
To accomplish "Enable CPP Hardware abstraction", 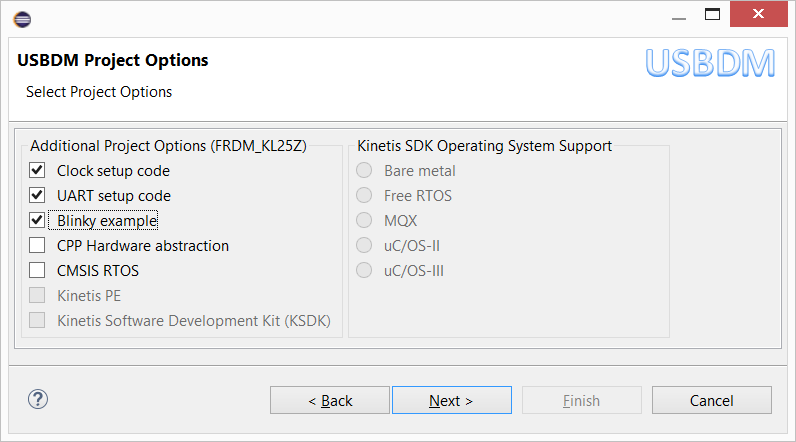I will (38, 246).
